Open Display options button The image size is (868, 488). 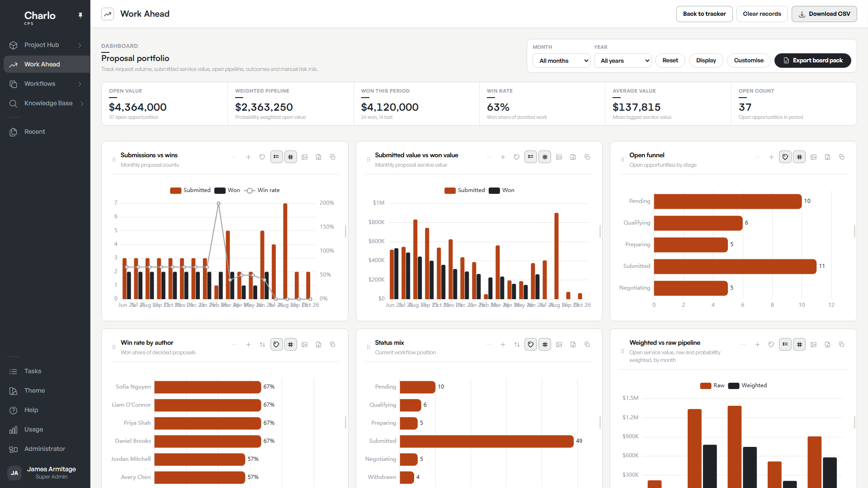point(706,61)
